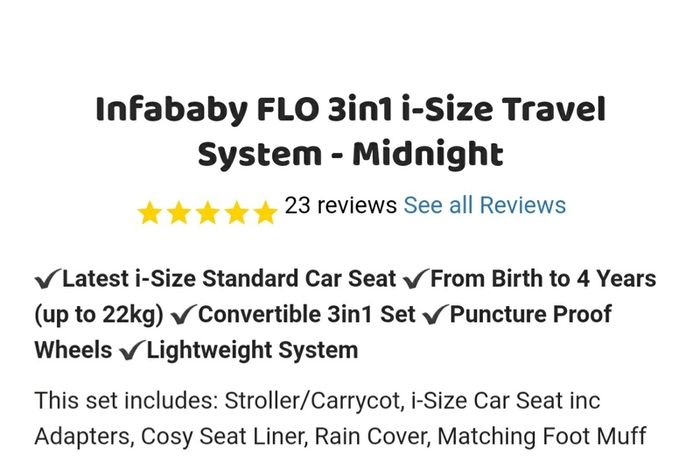The width and height of the screenshot is (700, 466).
Task: Click the Lightweight System feature text
Action: tap(253, 350)
